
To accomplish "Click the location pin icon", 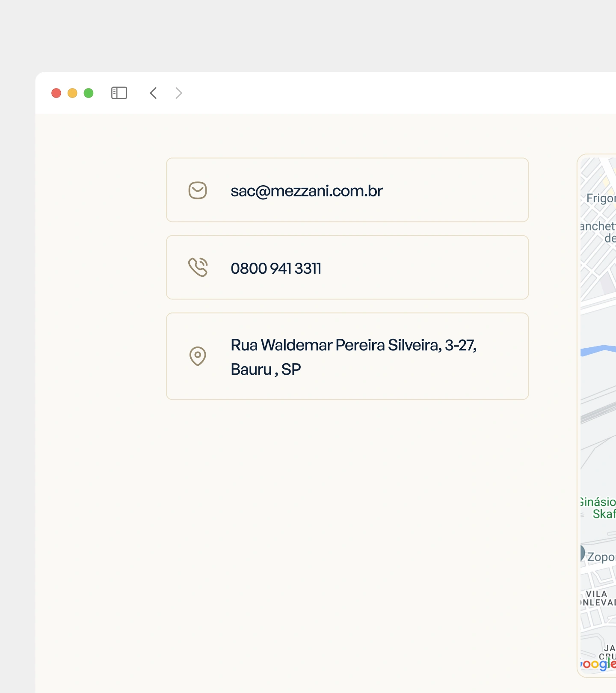I will [198, 356].
